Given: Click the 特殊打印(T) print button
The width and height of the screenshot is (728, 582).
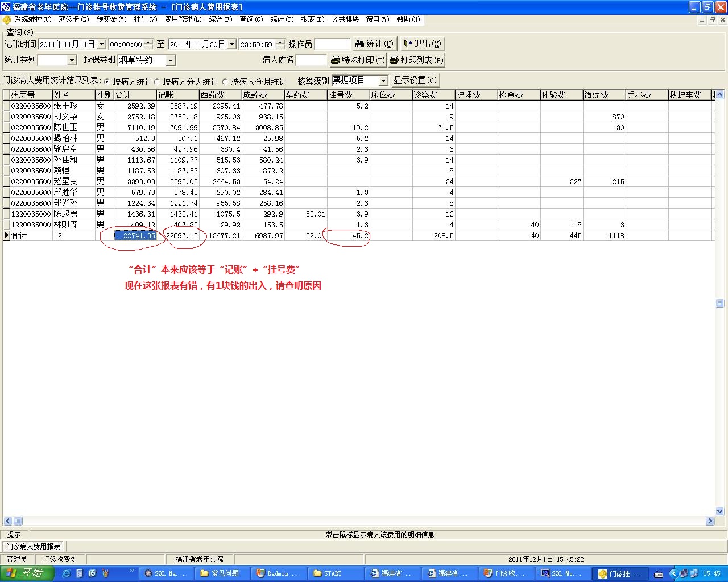Looking at the screenshot, I should 358,60.
